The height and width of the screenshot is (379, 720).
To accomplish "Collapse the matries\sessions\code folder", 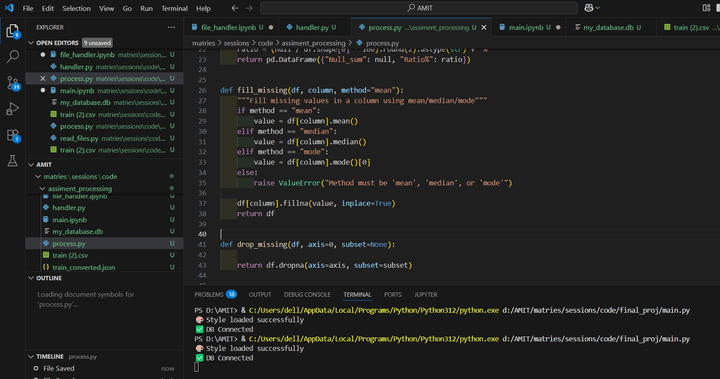I will 38,176.
